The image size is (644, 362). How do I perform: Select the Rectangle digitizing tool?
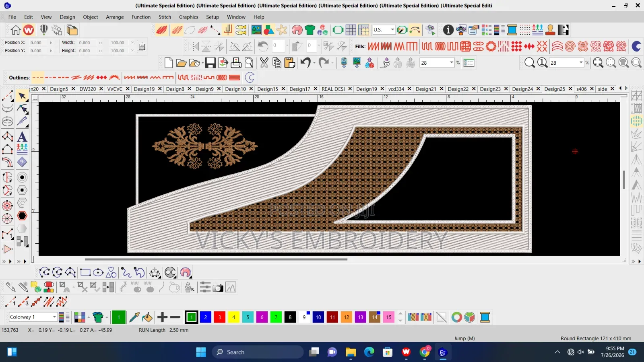pyautogui.click(x=85, y=272)
